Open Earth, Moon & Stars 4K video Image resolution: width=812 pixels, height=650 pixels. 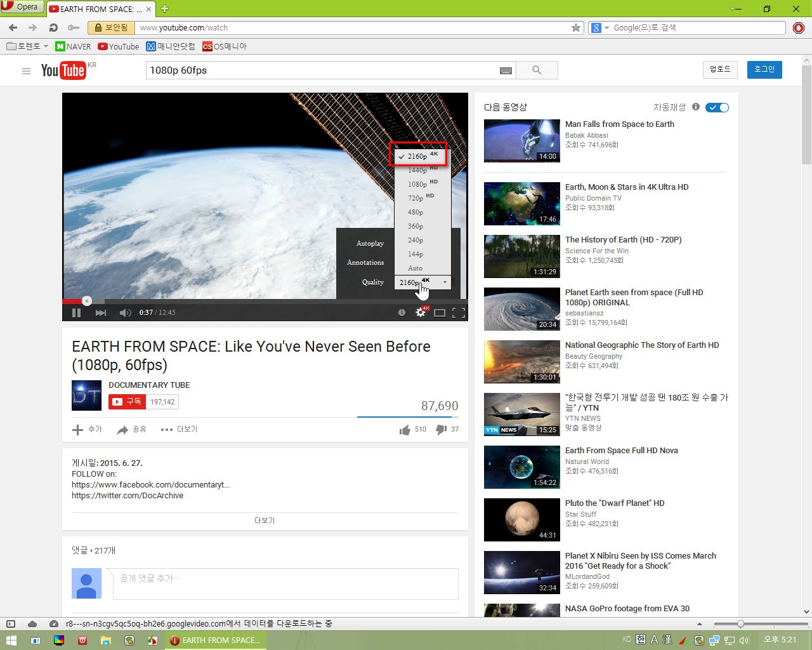(627, 187)
